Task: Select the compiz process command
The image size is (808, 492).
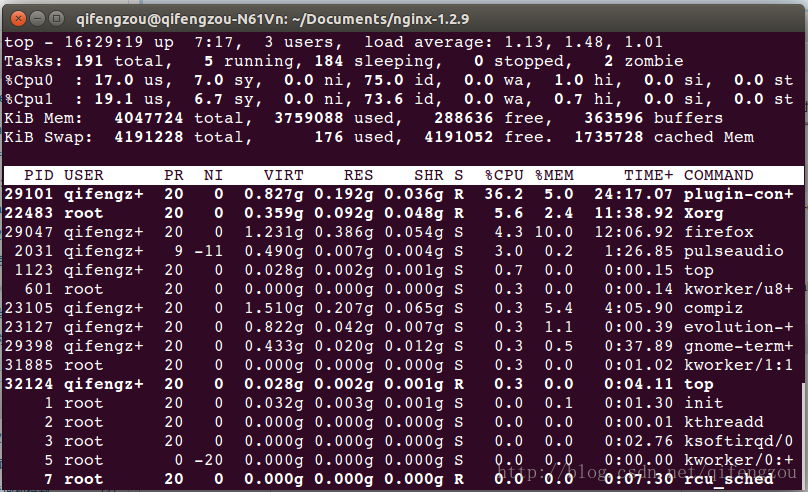Action: (713, 309)
